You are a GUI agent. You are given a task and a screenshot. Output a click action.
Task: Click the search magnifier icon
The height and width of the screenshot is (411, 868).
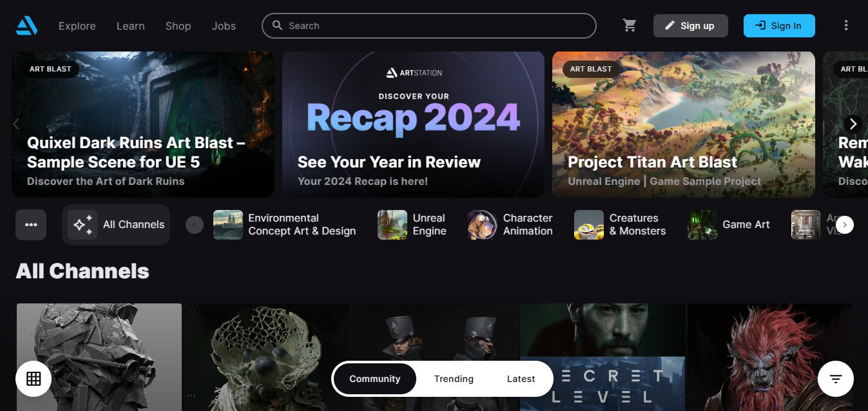coord(277,26)
